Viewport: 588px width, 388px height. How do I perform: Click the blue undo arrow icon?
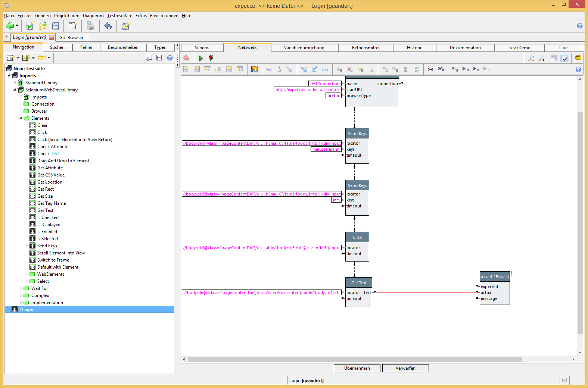click(108, 26)
